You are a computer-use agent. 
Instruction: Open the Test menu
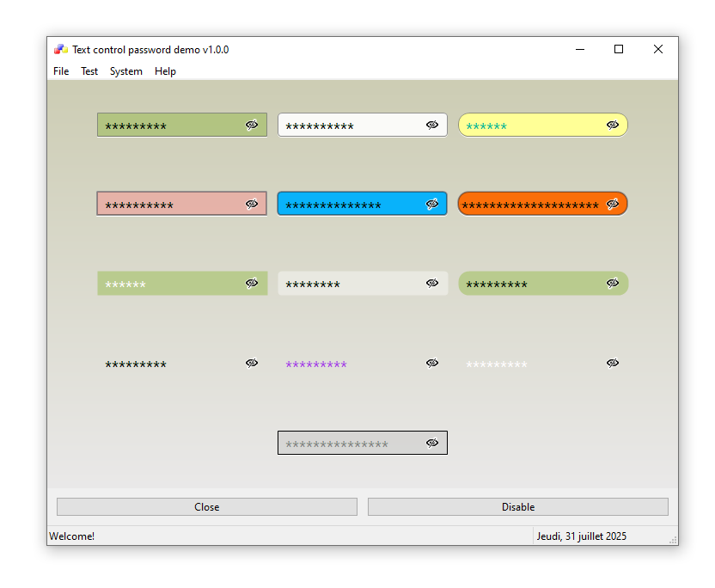point(89,71)
